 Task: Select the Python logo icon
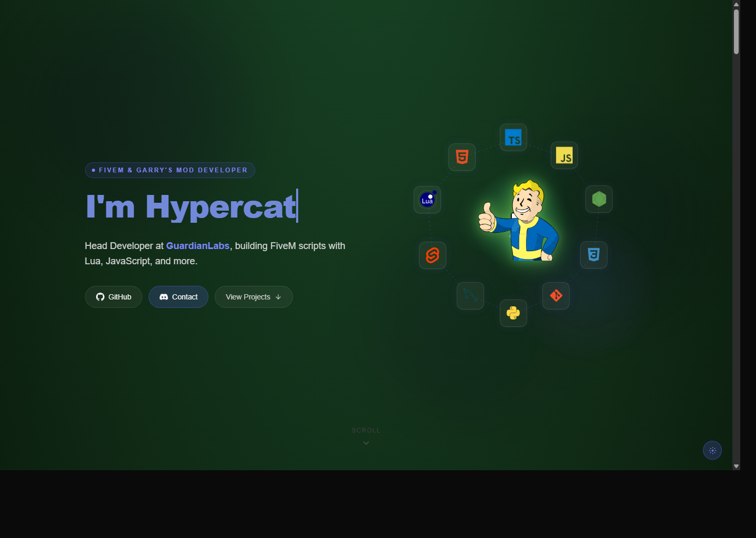point(513,313)
